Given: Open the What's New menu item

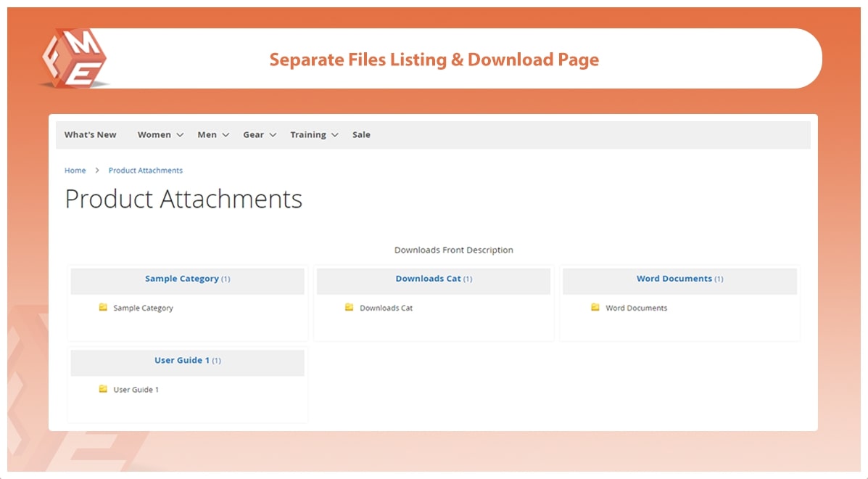Looking at the screenshot, I should 90,135.
